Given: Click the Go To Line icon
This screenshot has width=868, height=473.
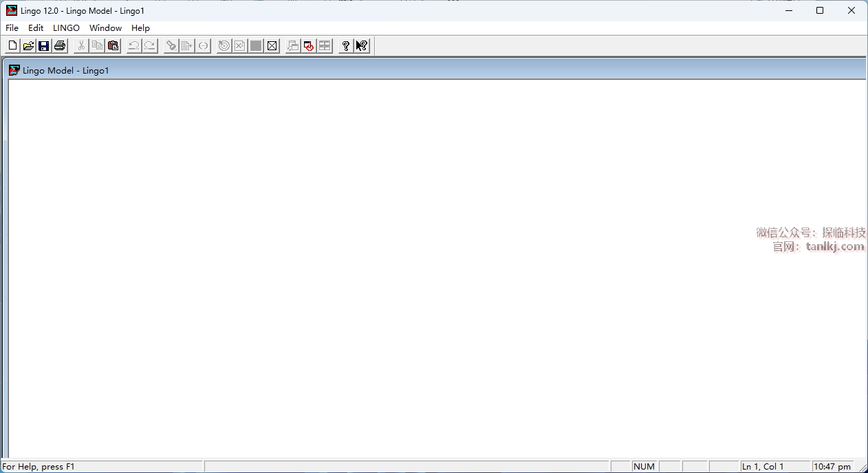Looking at the screenshot, I should pyautogui.click(x=187, y=46).
